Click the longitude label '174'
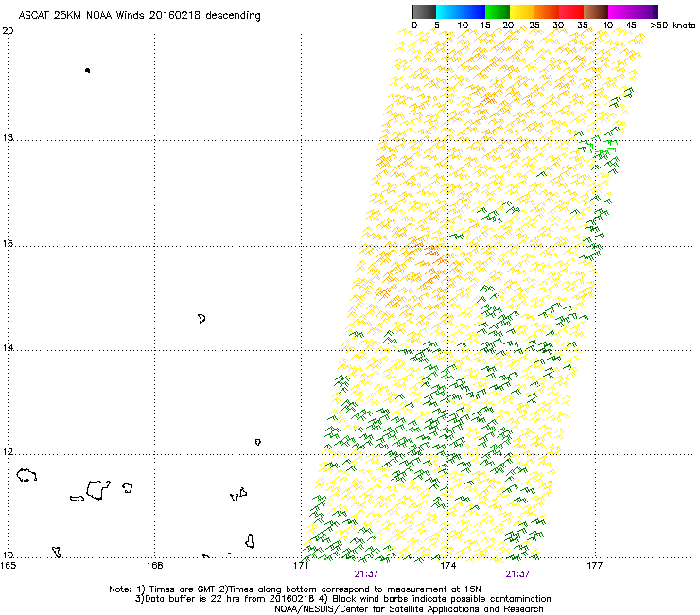The height and width of the screenshot is (615, 700). 447,566
